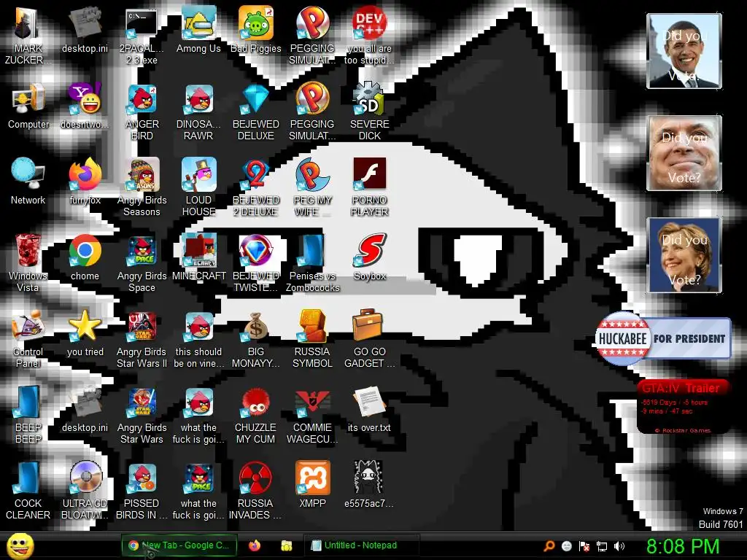Open the BEJEWED DELUXE gem icon

tap(256, 112)
